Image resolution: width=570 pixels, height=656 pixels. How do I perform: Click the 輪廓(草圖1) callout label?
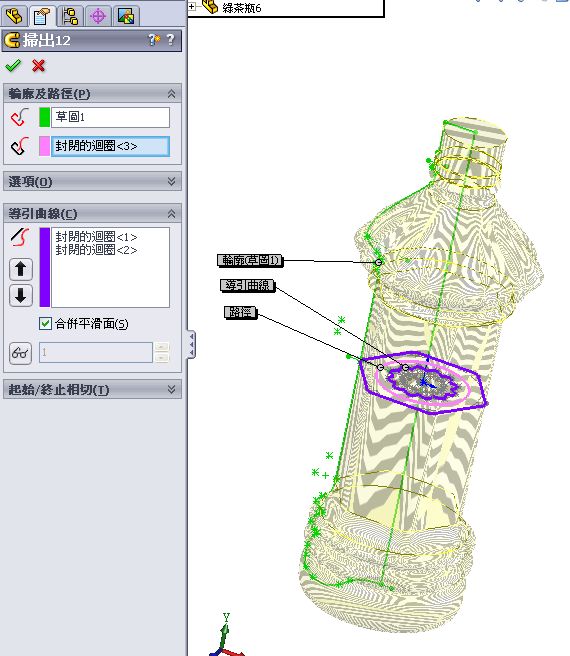click(250, 260)
